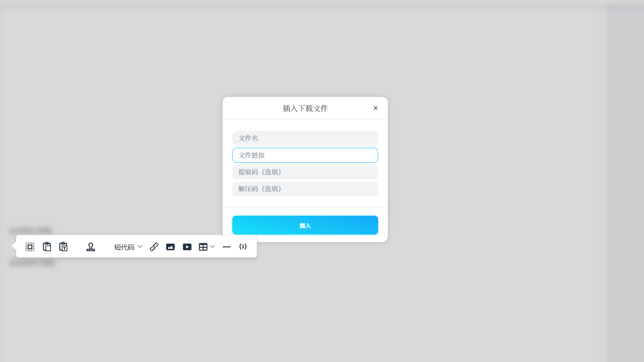Click the 插入下载文件 dialog title
The width and height of the screenshot is (644, 362).
coord(305,108)
